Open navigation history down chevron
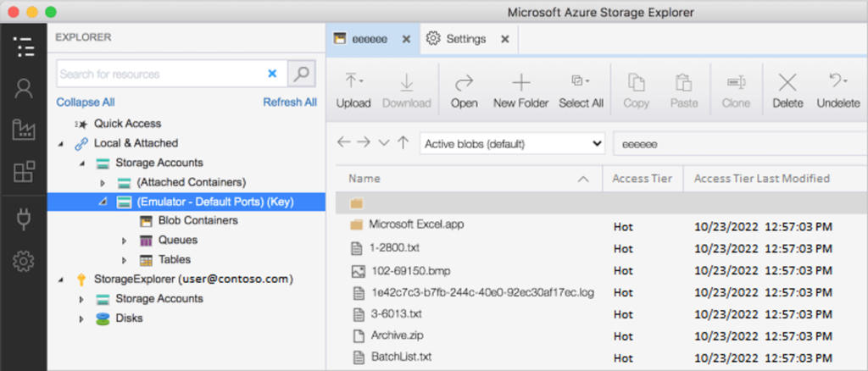Screen dimensions: 868x371 coord(384,142)
